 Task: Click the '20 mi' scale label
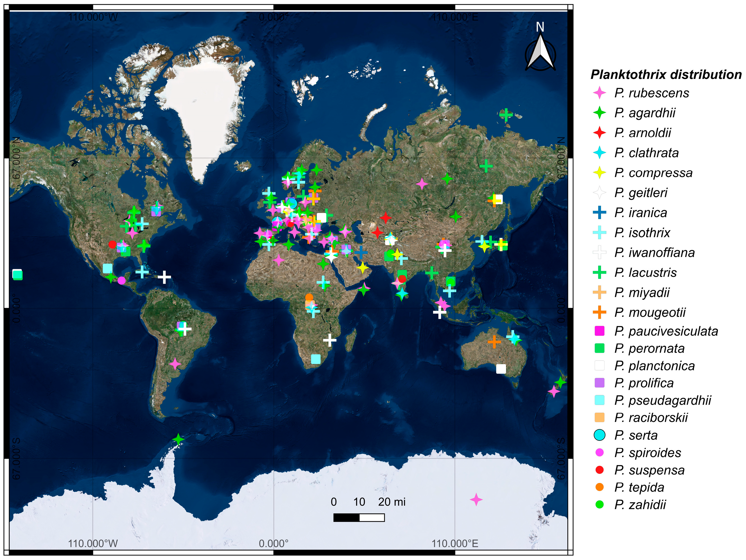coord(392,502)
